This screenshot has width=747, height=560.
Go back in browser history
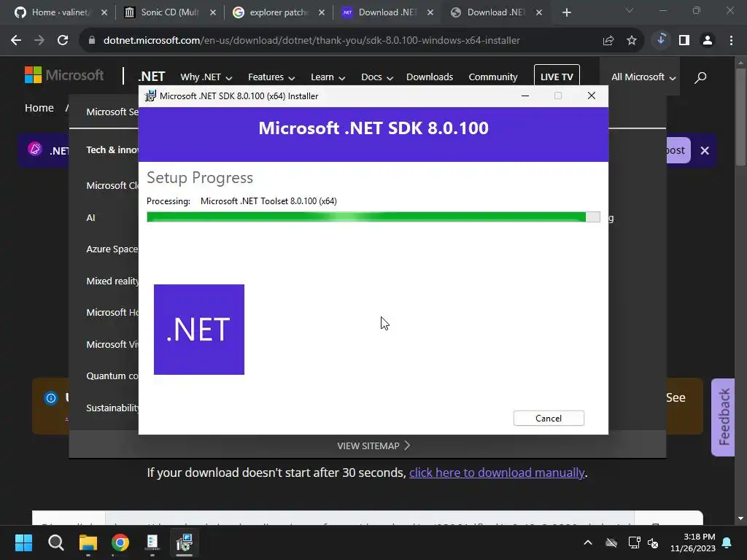click(x=16, y=41)
